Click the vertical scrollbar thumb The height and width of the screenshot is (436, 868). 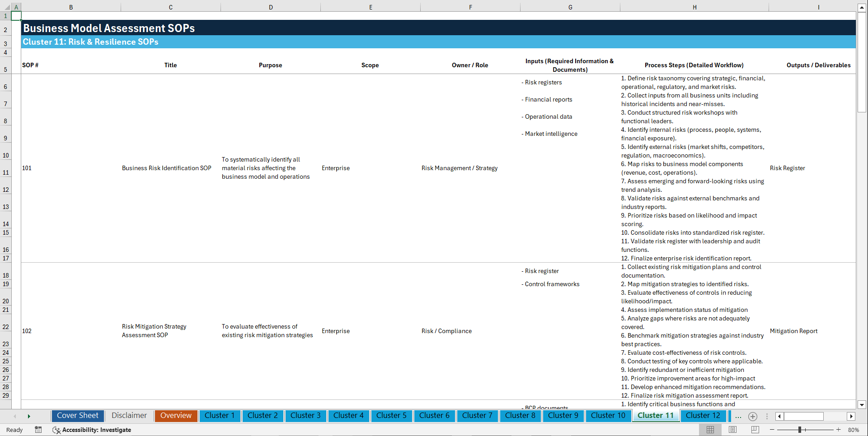pos(862,62)
